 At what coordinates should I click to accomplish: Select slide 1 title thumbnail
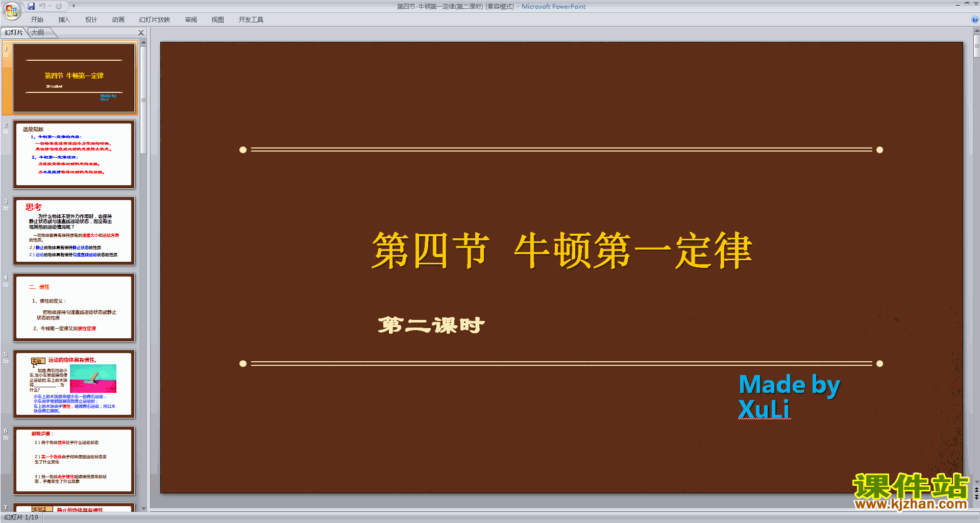pyautogui.click(x=74, y=78)
